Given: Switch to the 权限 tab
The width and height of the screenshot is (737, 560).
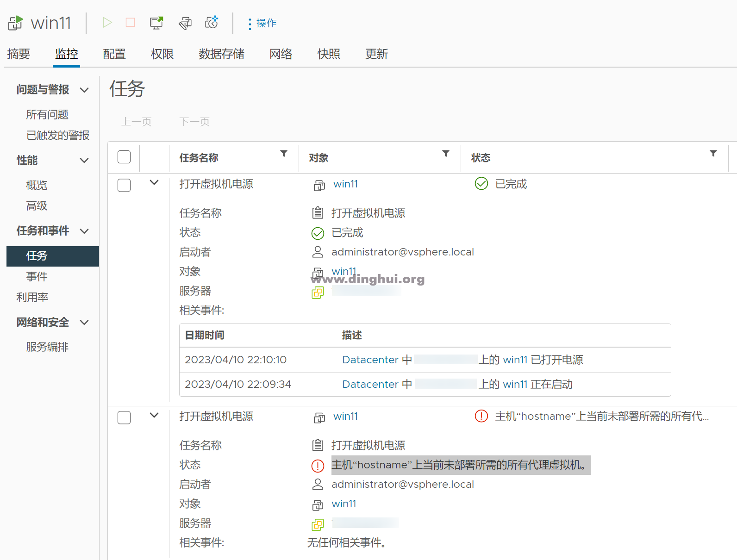Looking at the screenshot, I should (x=162, y=54).
